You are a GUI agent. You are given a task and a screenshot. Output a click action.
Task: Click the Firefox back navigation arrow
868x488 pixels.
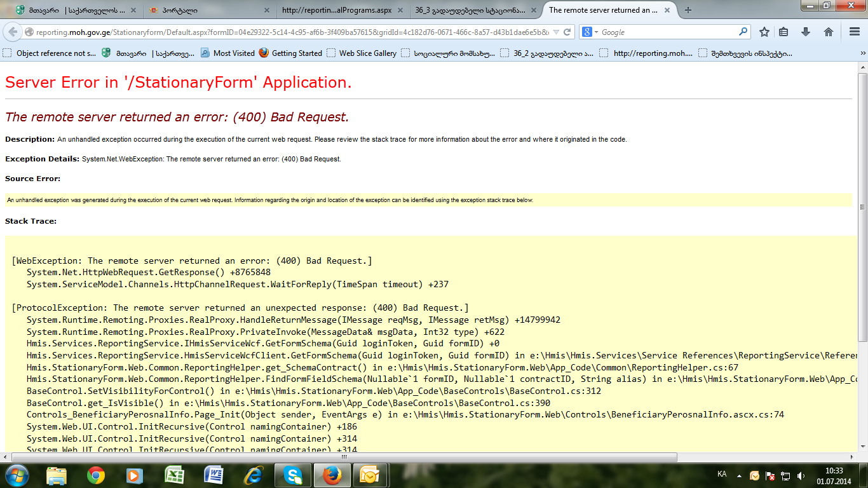[x=14, y=32]
